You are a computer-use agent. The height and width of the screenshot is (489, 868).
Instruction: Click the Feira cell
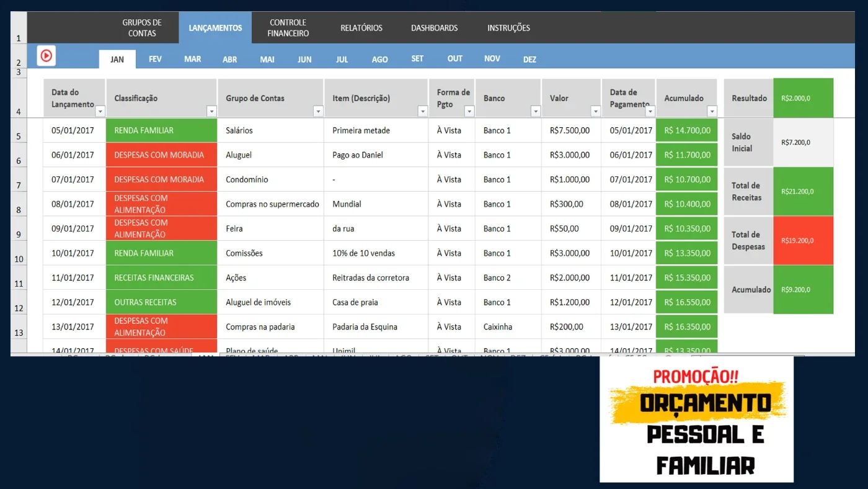(x=271, y=228)
